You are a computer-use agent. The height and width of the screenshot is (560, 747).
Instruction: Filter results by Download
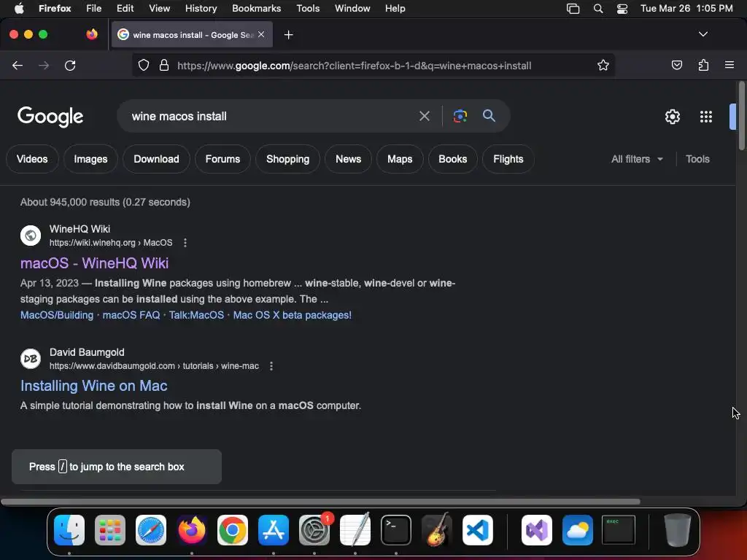[156, 159]
